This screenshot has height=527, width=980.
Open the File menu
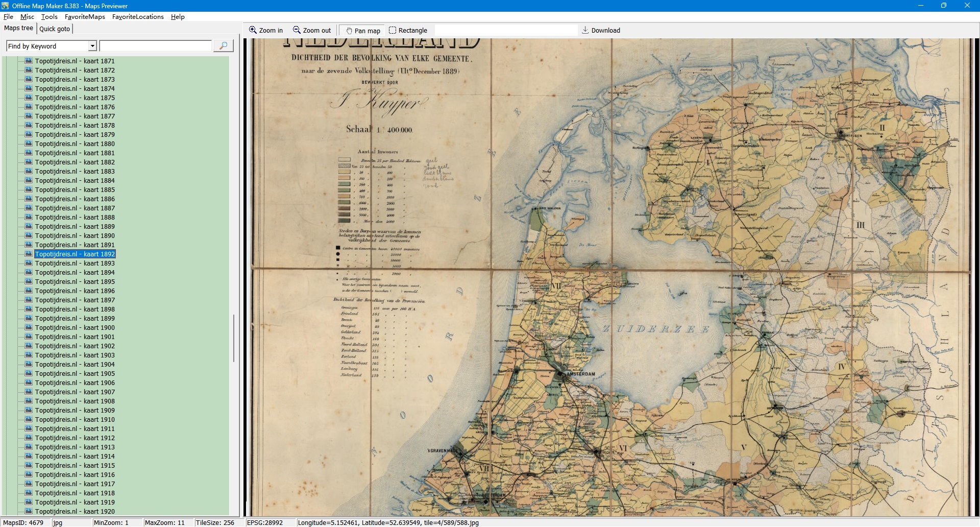click(8, 17)
